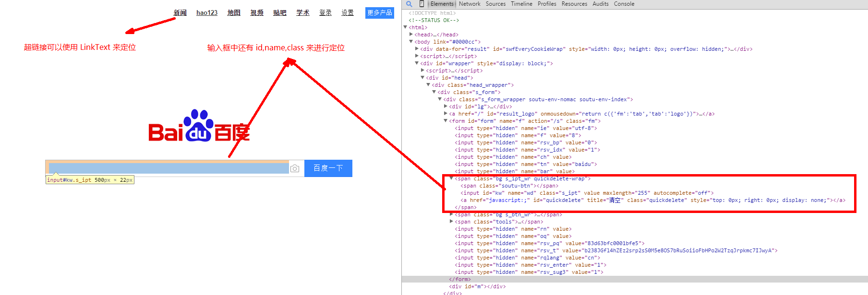Switch to the Network tab
This screenshot has width=868, height=295.
[x=470, y=4]
